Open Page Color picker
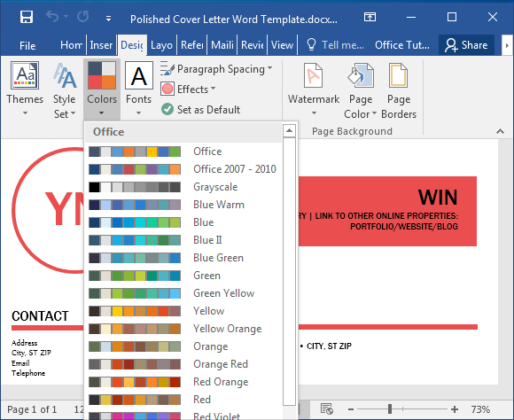Image resolution: width=514 pixels, height=420 pixels. [x=361, y=90]
